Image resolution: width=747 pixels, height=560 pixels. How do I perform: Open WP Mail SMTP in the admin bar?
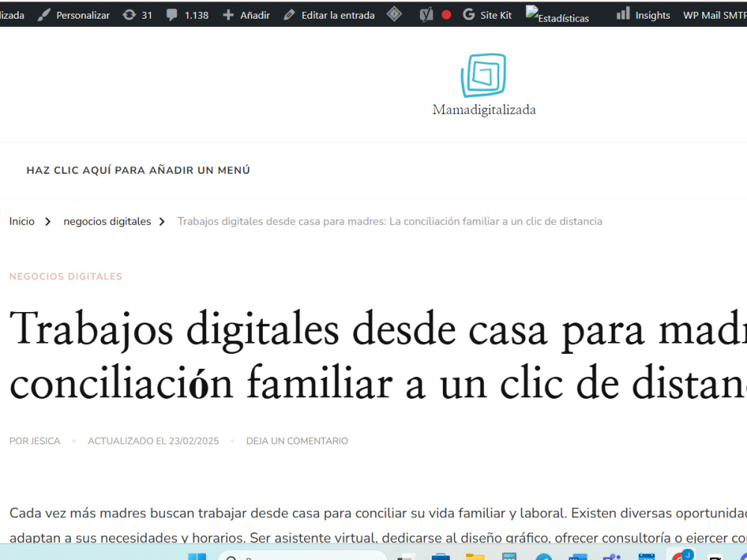point(715,15)
